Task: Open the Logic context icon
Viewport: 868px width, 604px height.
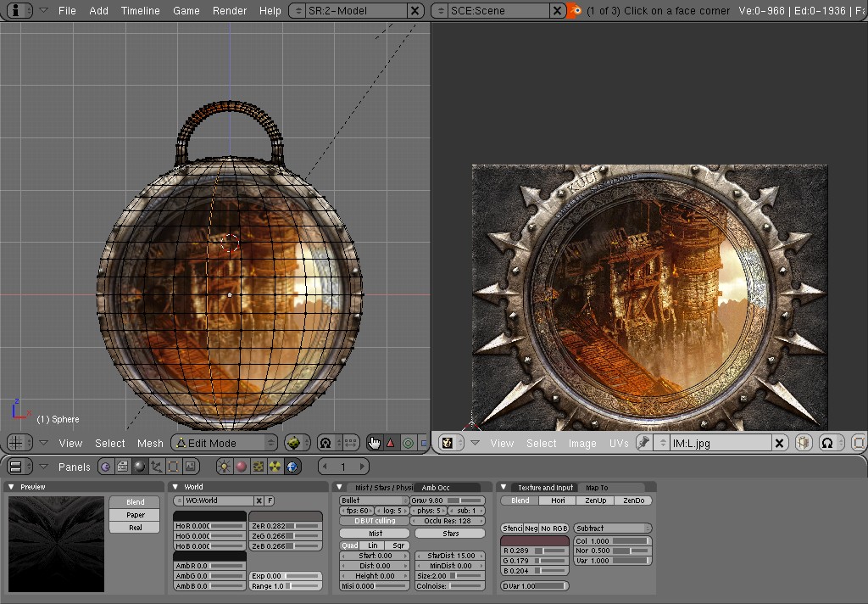Action: click(105, 467)
